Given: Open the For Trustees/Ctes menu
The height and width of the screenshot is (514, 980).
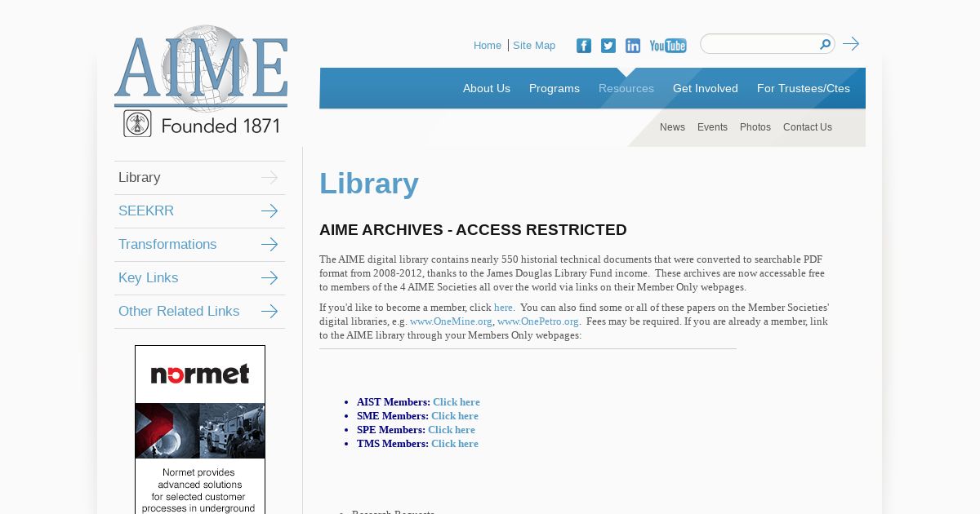Looking at the screenshot, I should (804, 88).
